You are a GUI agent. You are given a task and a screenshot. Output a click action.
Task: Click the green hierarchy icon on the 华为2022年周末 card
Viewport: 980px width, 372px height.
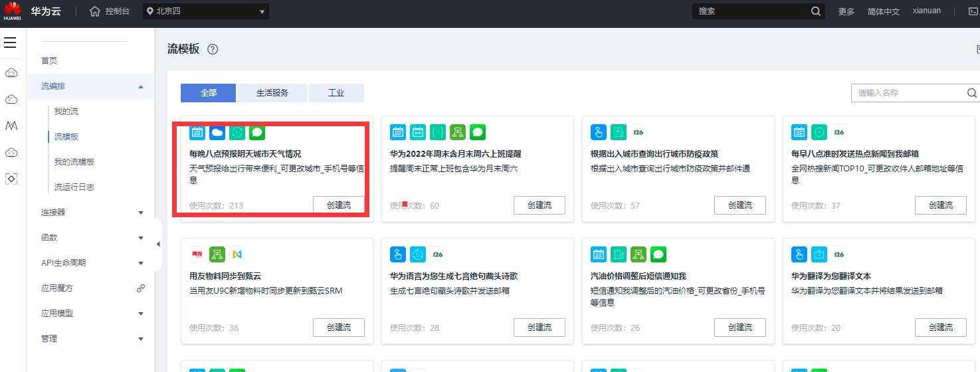(458, 132)
